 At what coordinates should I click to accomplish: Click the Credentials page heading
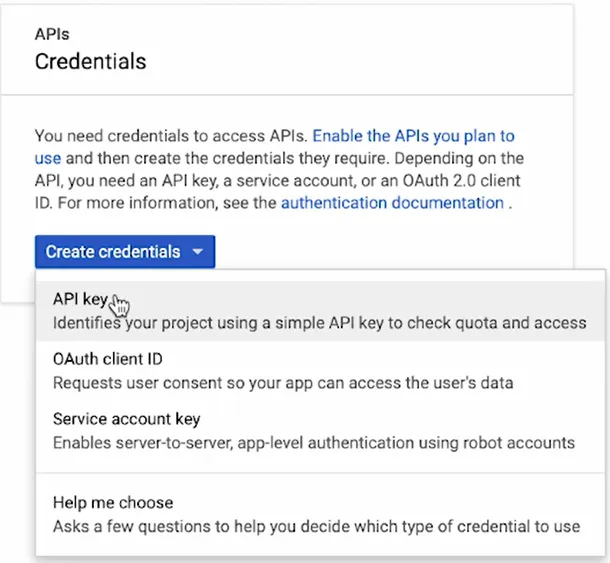coord(90,62)
